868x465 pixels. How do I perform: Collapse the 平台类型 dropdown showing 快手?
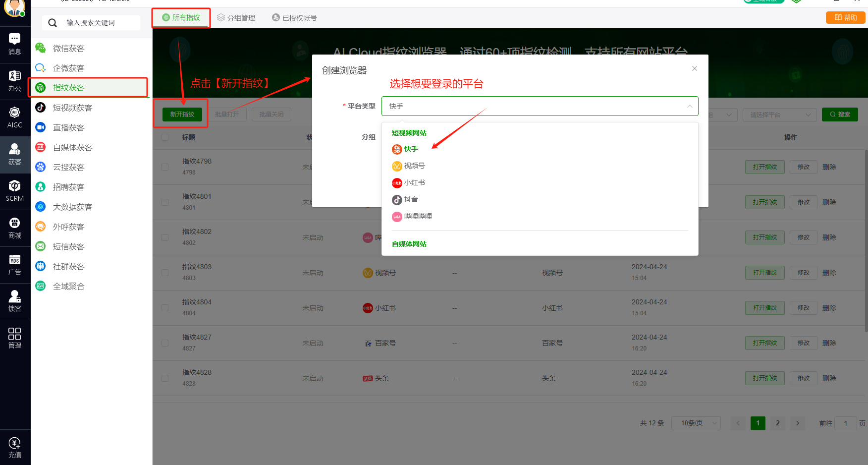(x=540, y=106)
